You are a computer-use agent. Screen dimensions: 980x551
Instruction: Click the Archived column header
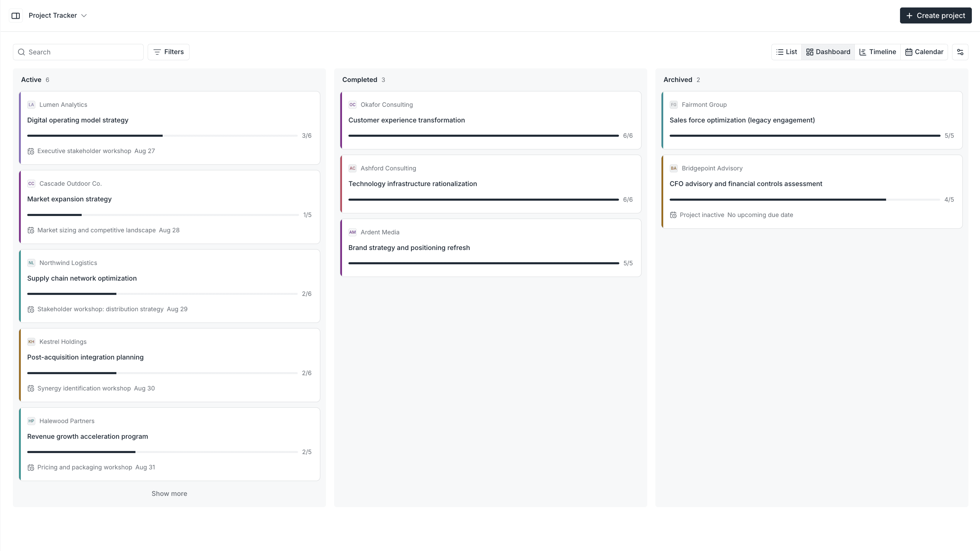pos(677,80)
